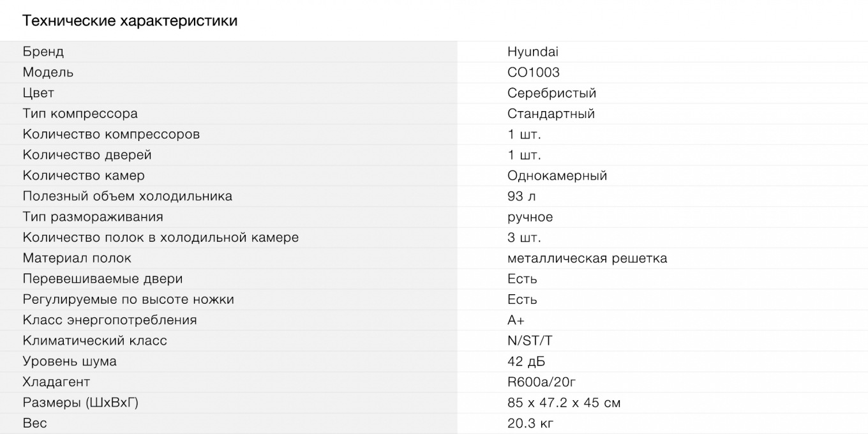Click the 'Класс энергопотребления' label
This screenshot has width=868, height=434.
(110, 320)
